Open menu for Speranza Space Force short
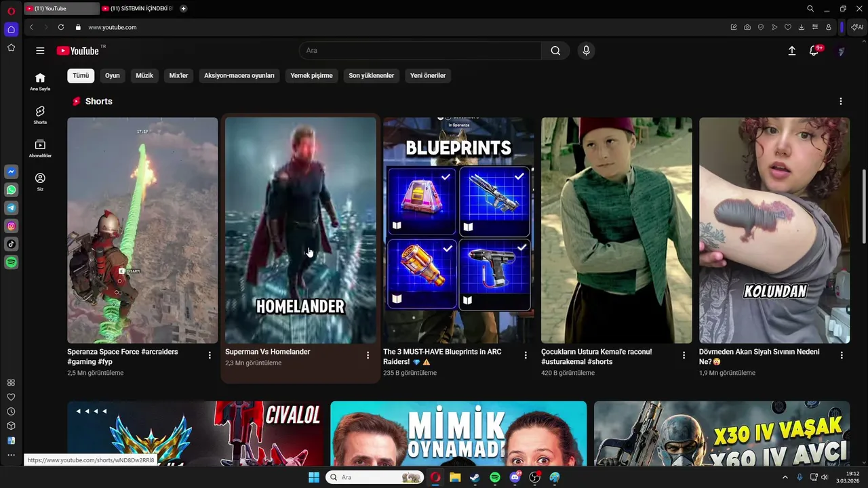This screenshot has height=488, width=868. [210, 355]
